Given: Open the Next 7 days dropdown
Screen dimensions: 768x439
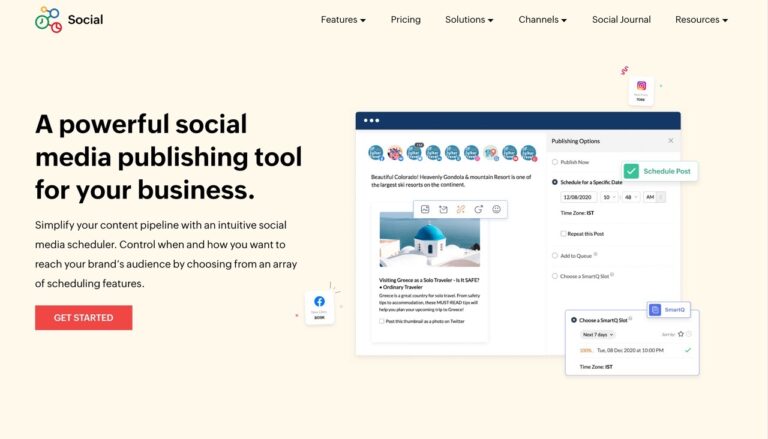Looking at the screenshot, I should click(x=598, y=335).
